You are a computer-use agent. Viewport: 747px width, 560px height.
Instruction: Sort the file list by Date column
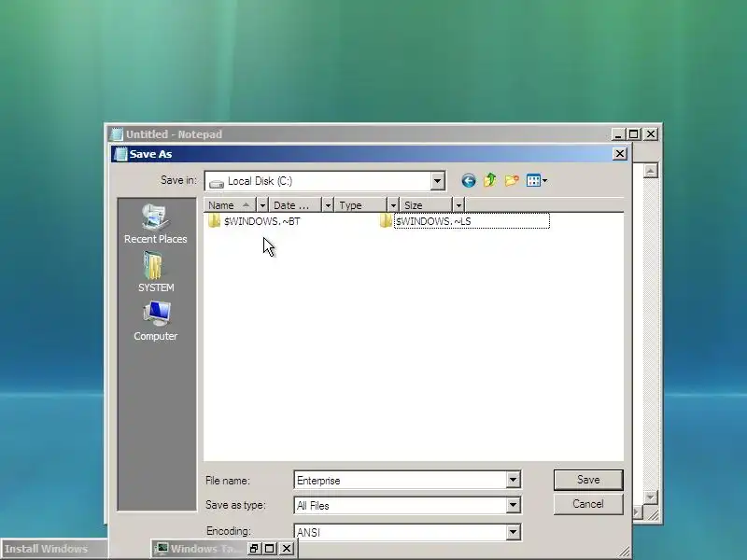point(296,205)
